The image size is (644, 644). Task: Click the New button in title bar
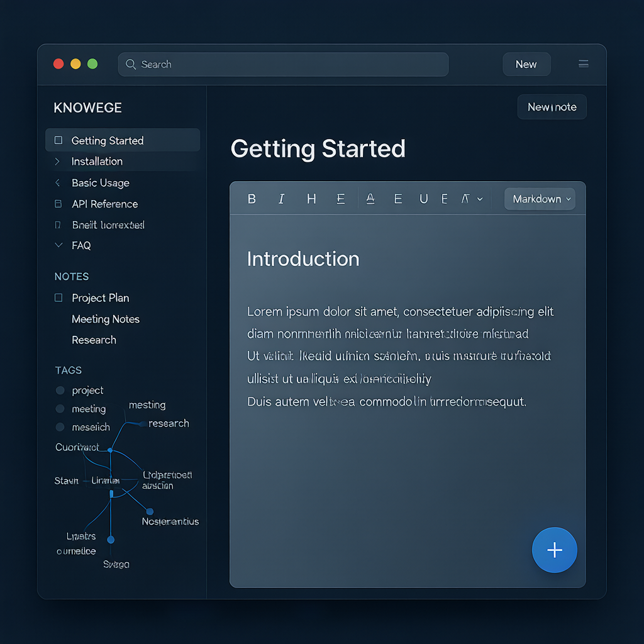[x=526, y=65]
